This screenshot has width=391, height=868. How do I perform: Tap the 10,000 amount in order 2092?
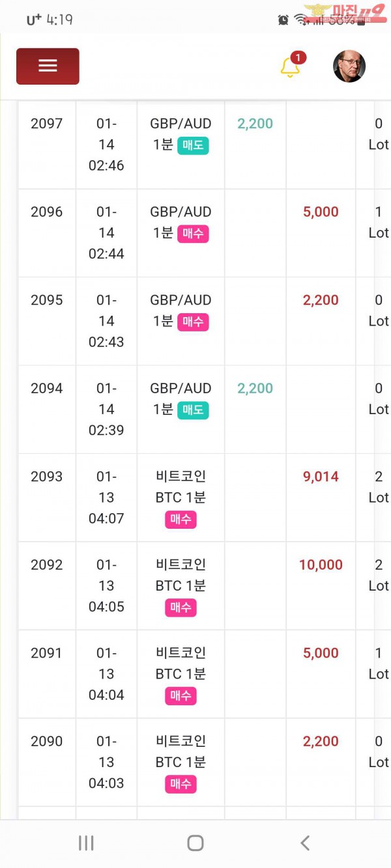(x=321, y=565)
